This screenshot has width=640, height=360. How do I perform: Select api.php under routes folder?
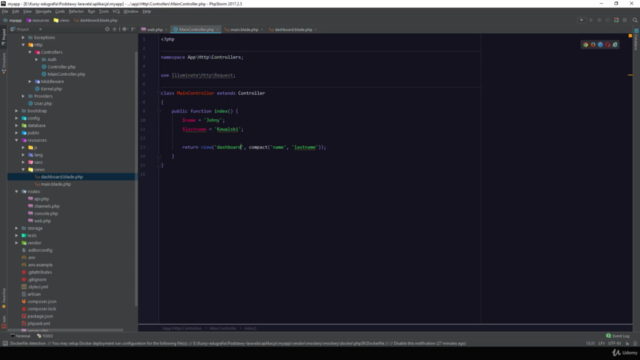point(41,199)
